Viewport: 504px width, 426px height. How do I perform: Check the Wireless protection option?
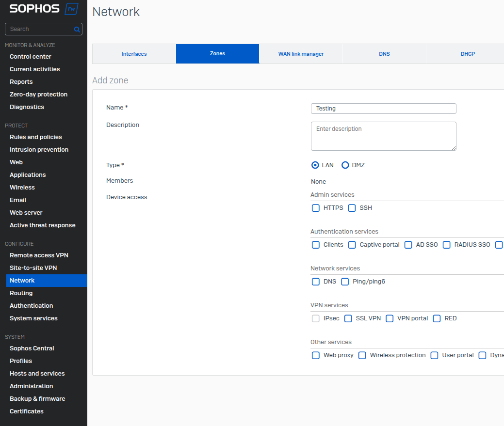pos(362,355)
